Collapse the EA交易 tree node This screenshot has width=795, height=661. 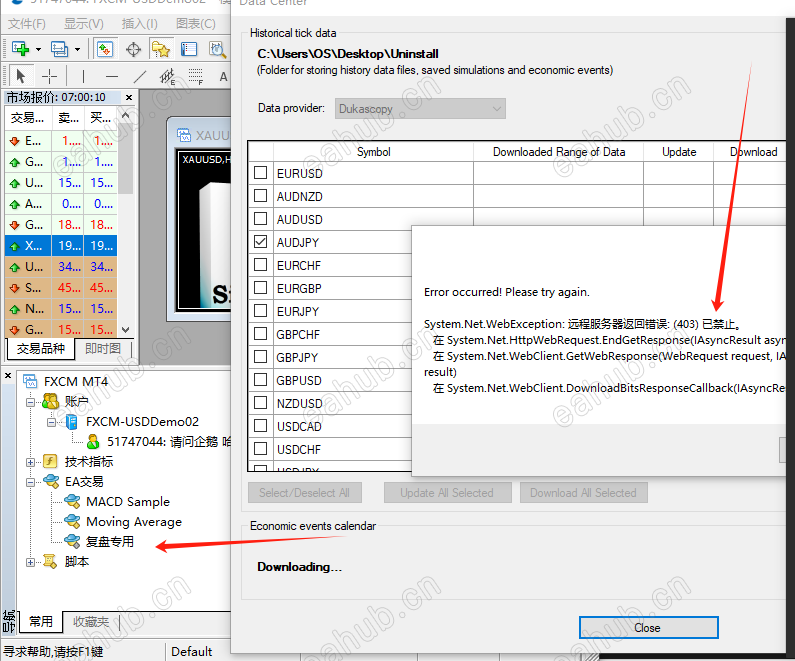coord(30,482)
